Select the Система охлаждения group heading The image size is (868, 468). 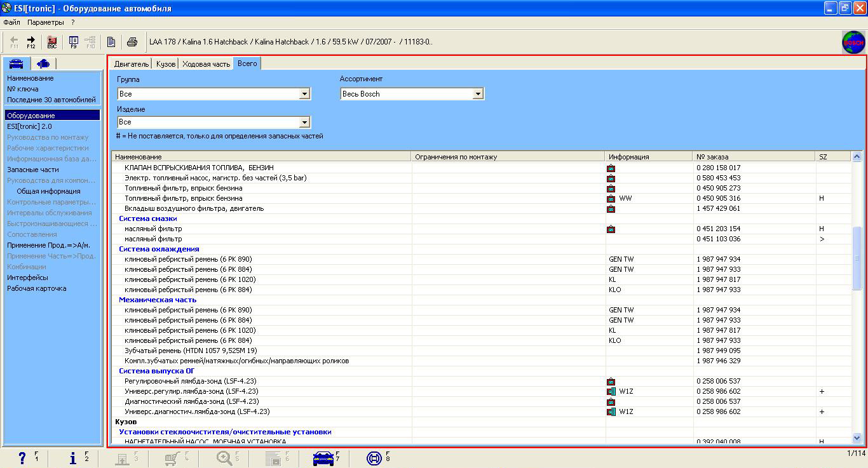pos(159,250)
